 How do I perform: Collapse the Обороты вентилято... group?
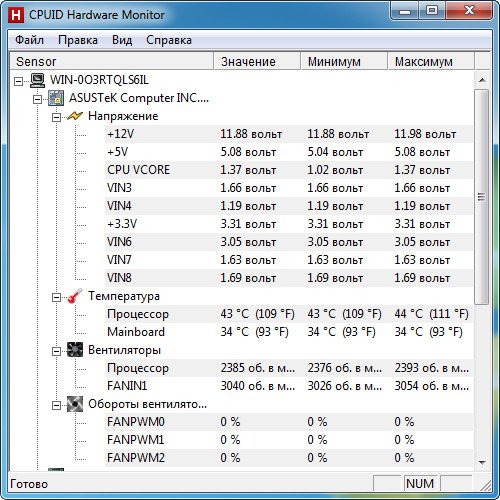click(56, 405)
